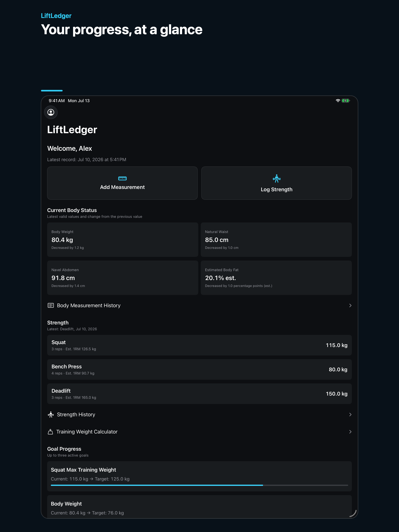The width and height of the screenshot is (399, 532).
Task: Select the Body Weight 80.4 kg card
Action: coord(123,240)
